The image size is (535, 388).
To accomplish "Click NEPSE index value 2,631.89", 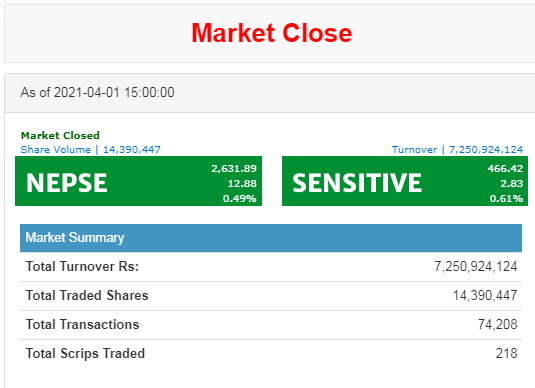I will click(x=234, y=169).
